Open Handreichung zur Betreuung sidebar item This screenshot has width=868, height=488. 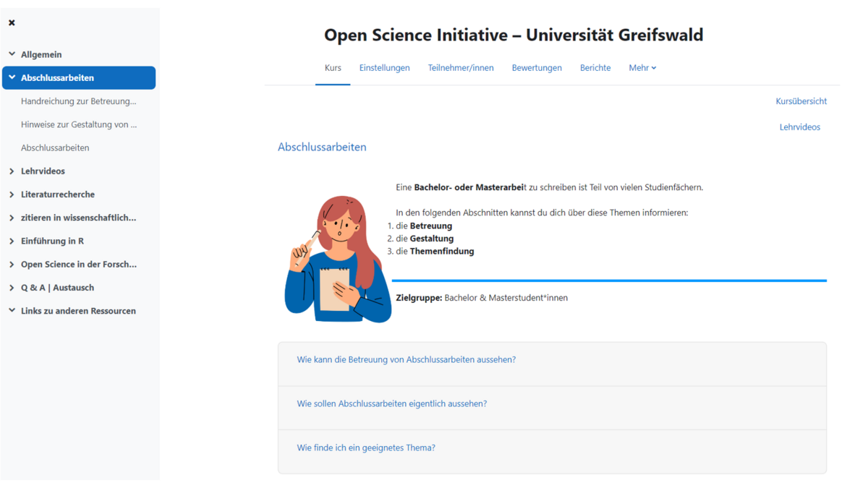(x=78, y=101)
